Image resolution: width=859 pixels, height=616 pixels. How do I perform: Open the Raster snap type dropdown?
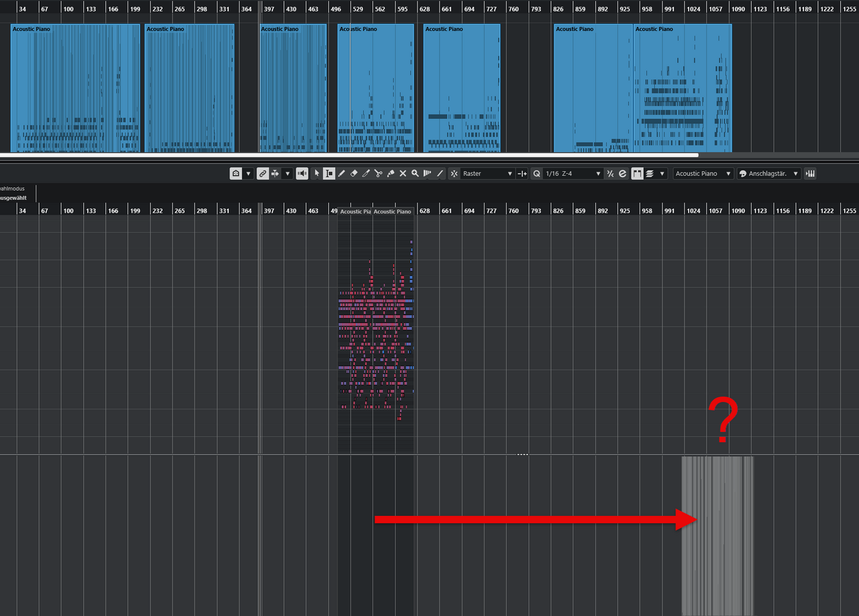tap(488, 173)
